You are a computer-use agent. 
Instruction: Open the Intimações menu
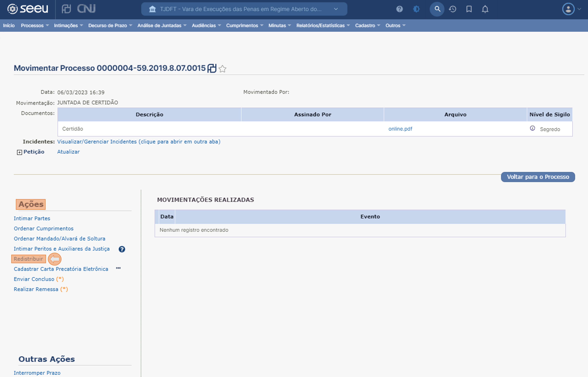[x=68, y=25]
